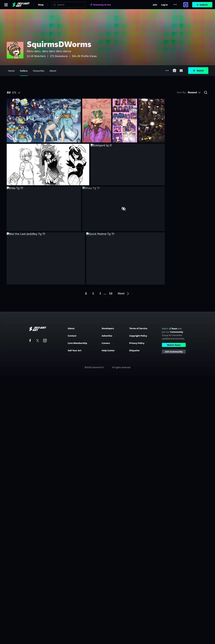Open the profile three-dots options menu
The image size is (215, 644).
[x=167, y=71]
